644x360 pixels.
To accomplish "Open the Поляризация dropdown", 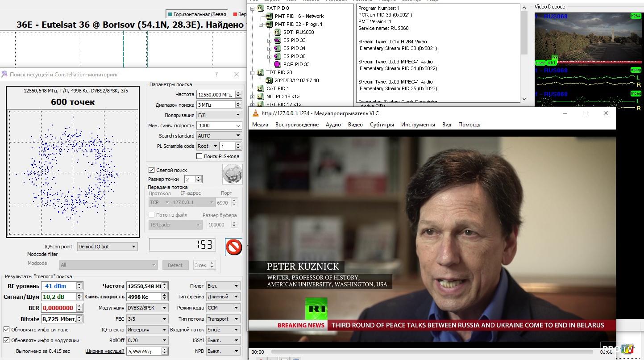I will 219,115.
